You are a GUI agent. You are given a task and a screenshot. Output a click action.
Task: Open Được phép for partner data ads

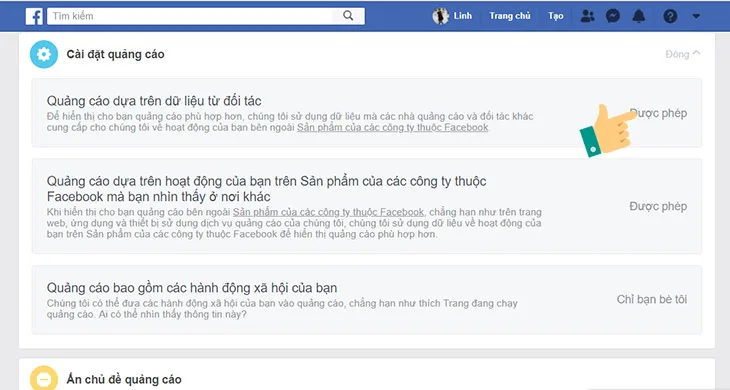point(658,113)
